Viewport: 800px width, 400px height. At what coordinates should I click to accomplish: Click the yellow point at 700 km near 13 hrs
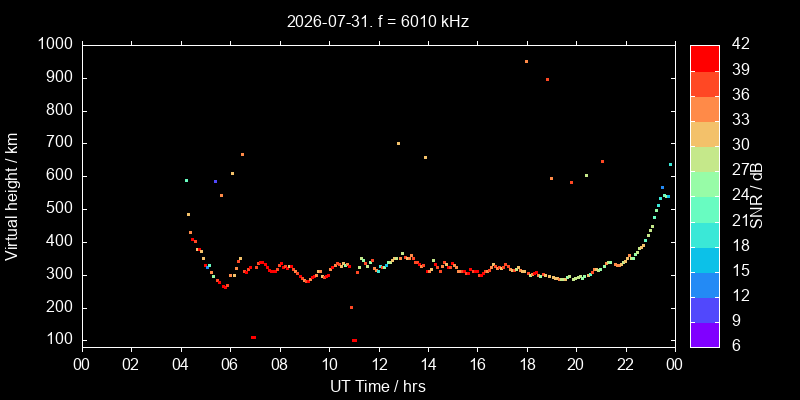tap(398, 143)
